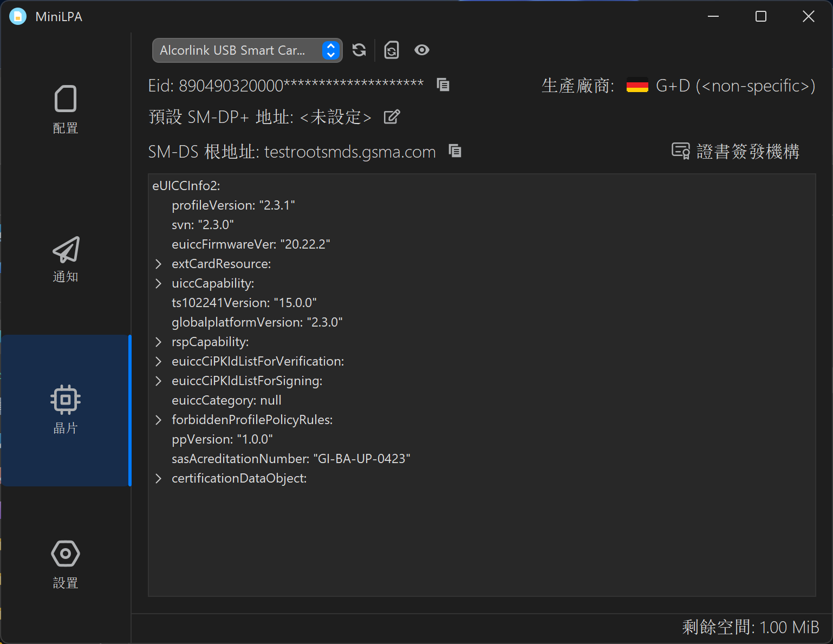Open the Alcorlink USB Smart Card reader dropdown
This screenshot has width=833, height=644.
pos(248,50)
